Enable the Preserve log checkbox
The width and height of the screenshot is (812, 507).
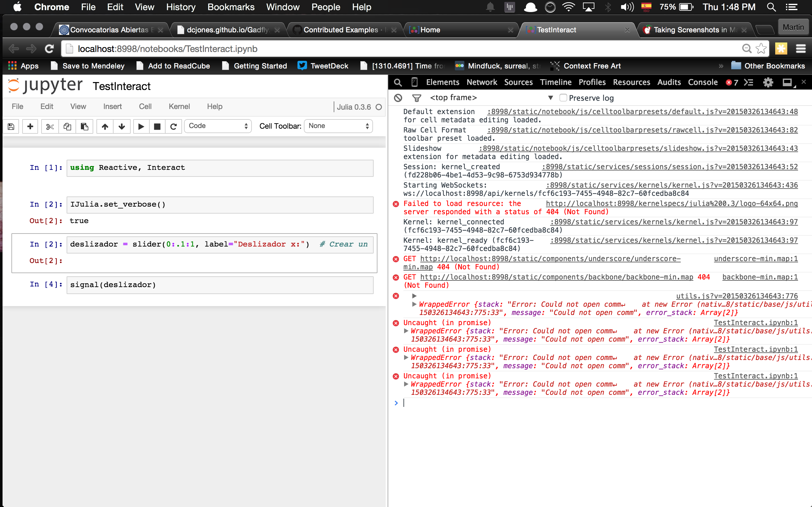click(563, 98)
